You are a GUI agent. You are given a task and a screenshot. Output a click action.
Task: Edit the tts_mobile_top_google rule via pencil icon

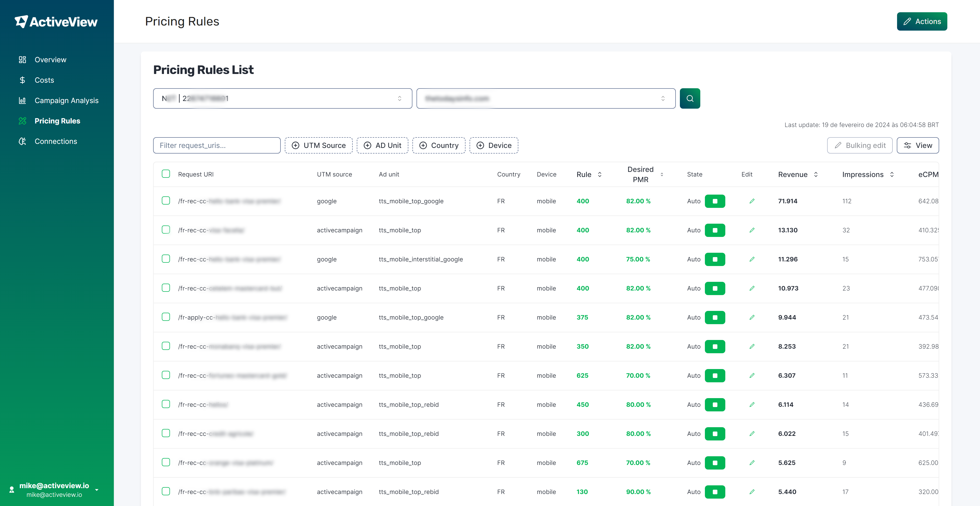tap(752, 201)
